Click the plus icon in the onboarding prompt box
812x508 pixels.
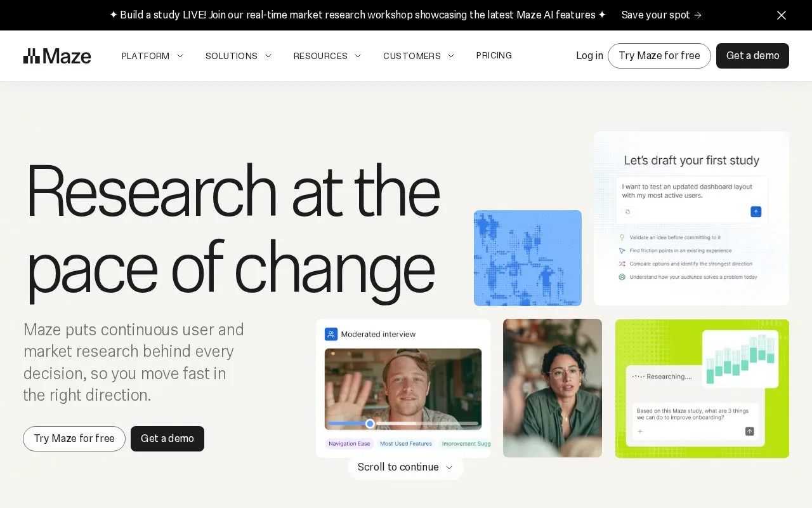pos(640,431)
